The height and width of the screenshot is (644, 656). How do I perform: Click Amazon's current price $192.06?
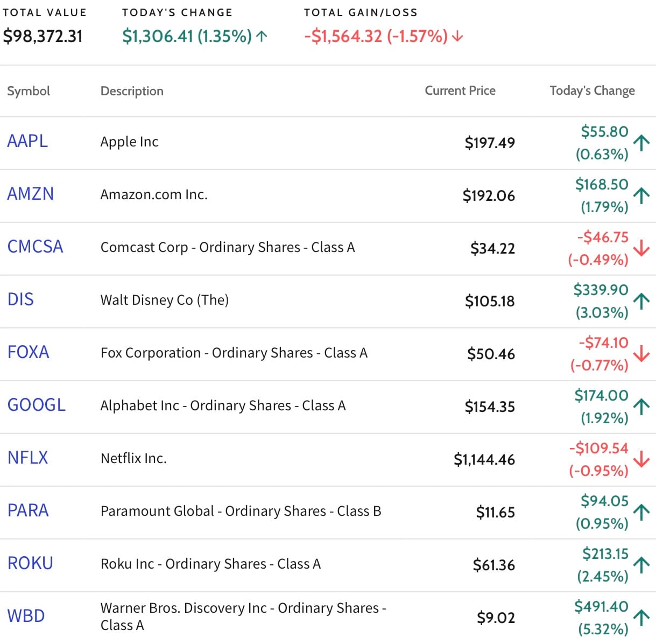[x=489, y=195]
